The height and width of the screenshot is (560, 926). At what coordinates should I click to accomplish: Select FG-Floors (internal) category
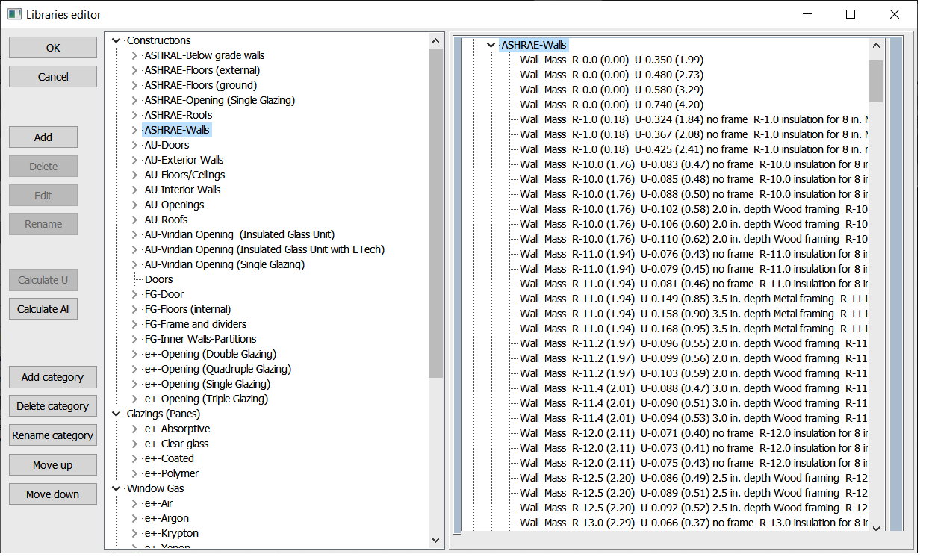(187, 309)
